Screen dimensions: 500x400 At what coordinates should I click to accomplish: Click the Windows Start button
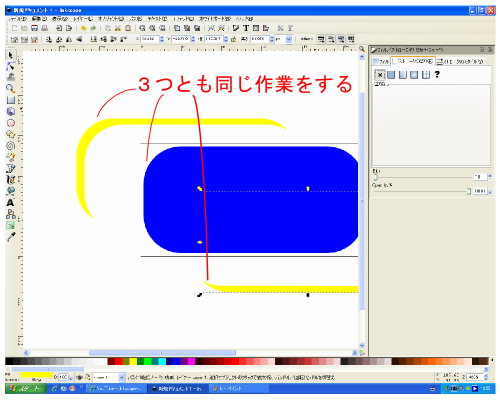click(x=26, y=388)
